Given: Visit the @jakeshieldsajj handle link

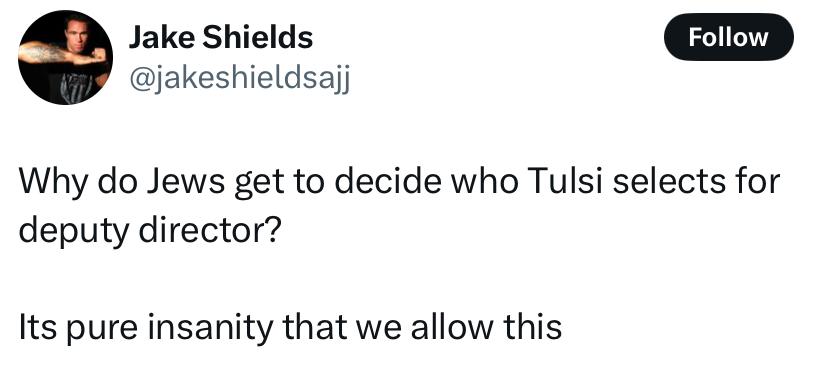Looking at the screenshot, I should 239,80.
